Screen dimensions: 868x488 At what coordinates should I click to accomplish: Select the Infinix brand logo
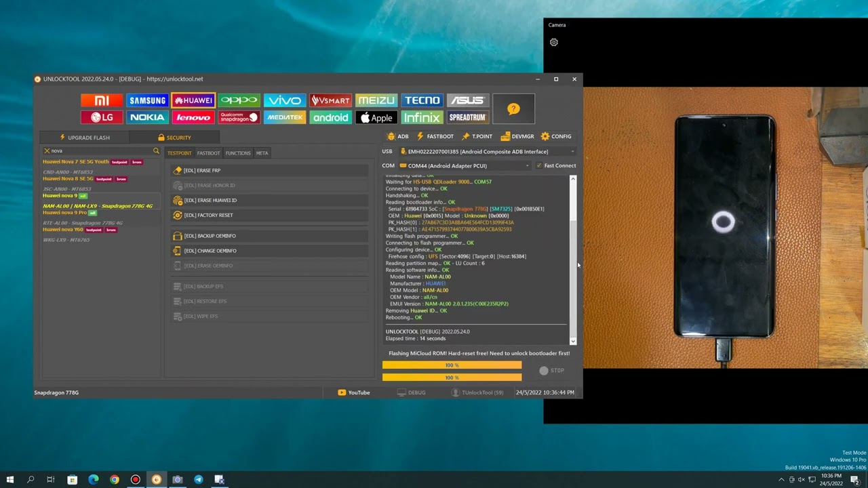422,117
